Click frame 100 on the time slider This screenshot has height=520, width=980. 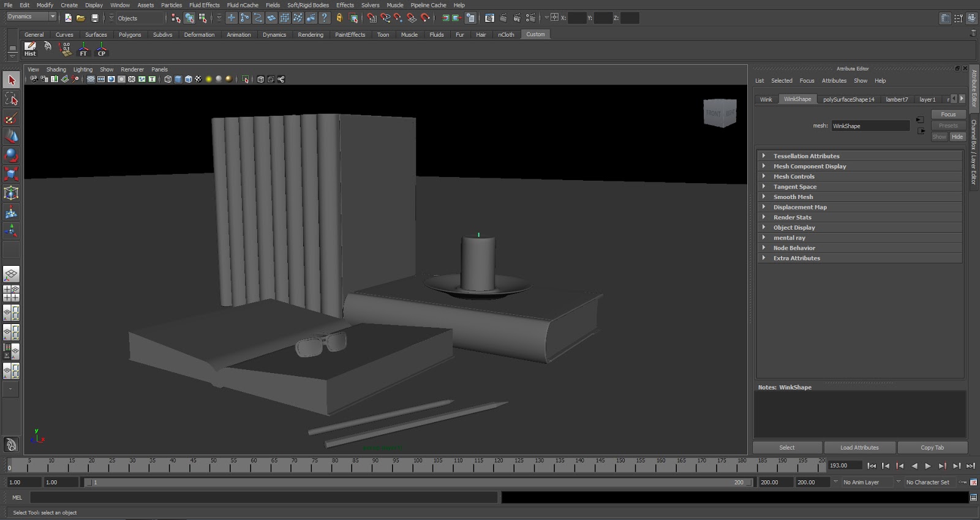click(417, 465)
